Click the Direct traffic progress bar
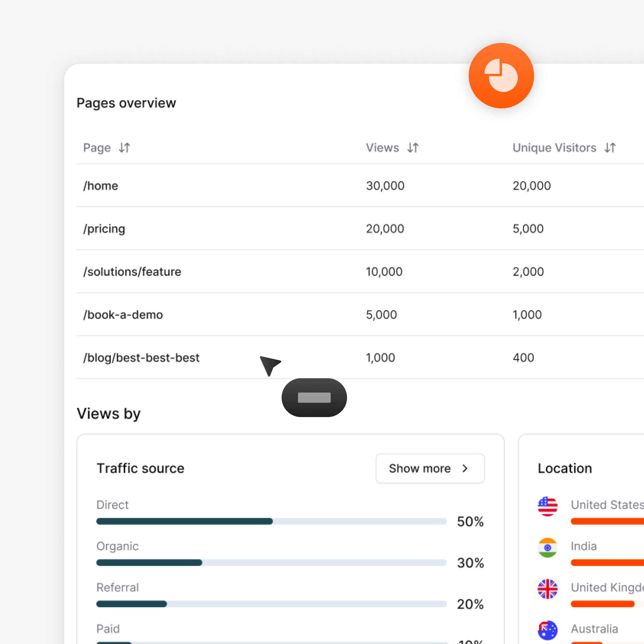 coord(271,521)
